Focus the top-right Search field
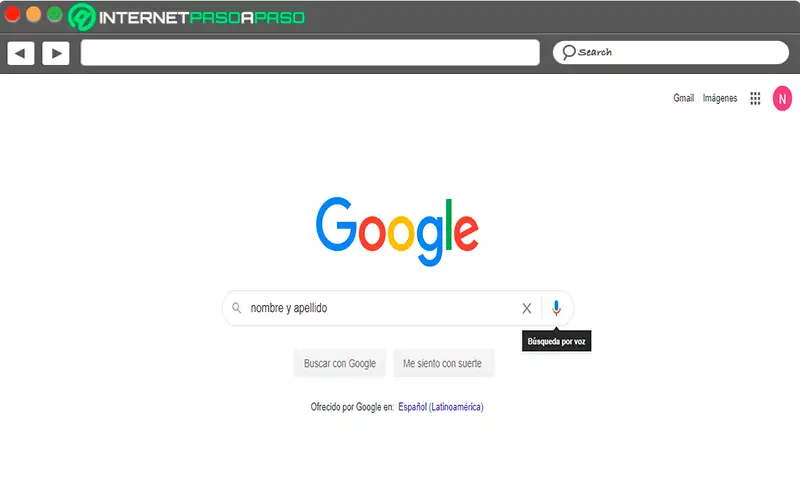The image size is (800, 500). point(670,53)
